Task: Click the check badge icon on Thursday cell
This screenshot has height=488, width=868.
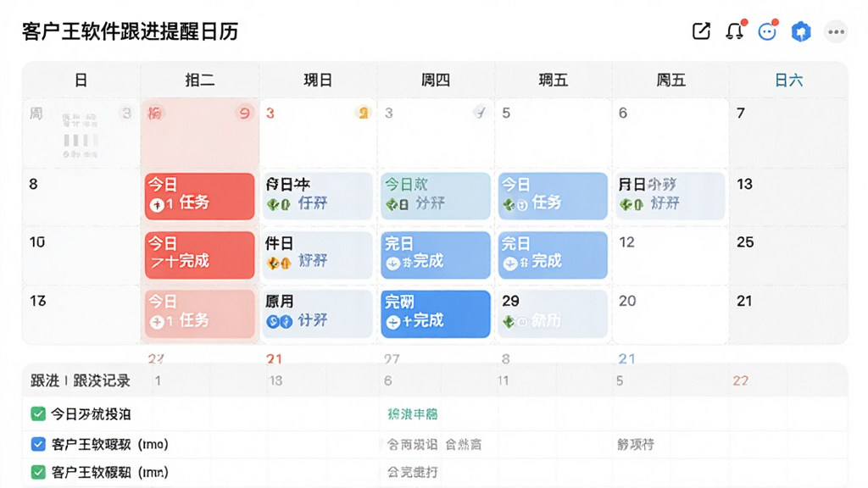Action: (481, 113)
